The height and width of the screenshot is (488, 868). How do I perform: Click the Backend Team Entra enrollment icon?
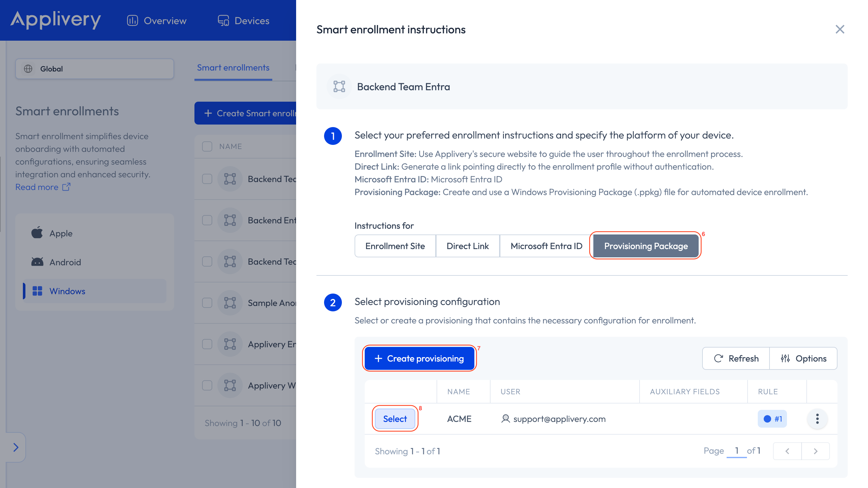tap(339, 87)
